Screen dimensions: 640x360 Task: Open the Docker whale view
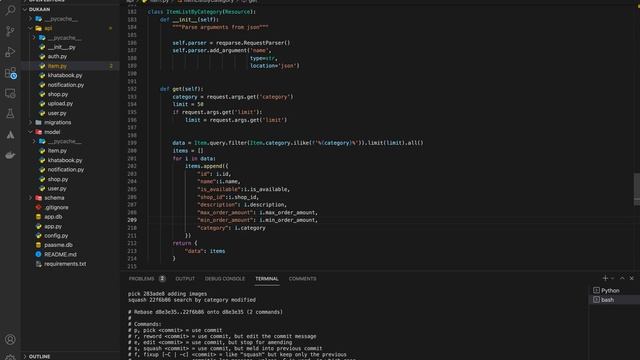(10, 156)
